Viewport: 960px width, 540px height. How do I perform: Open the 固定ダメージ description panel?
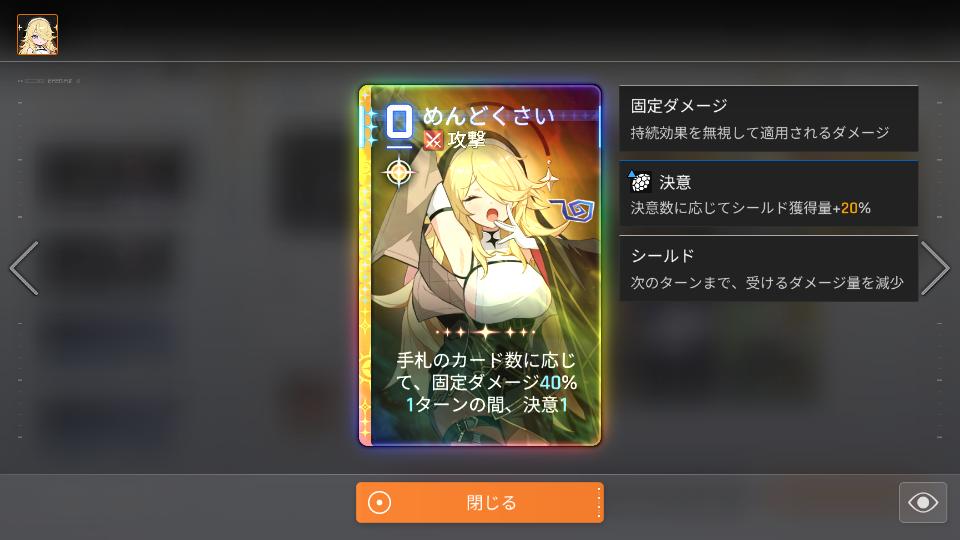click(768, 118)
